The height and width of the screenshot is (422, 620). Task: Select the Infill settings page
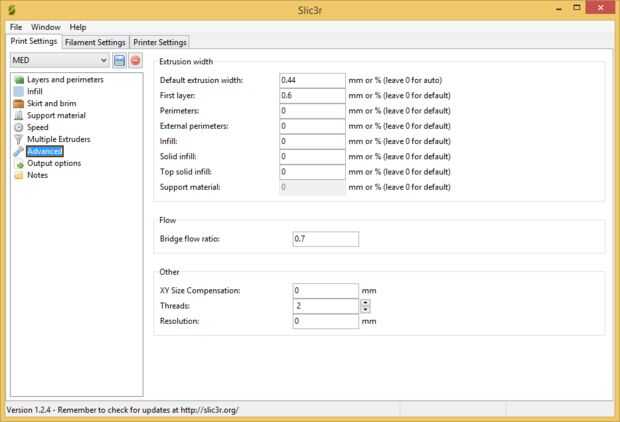[x=35, y=92]
